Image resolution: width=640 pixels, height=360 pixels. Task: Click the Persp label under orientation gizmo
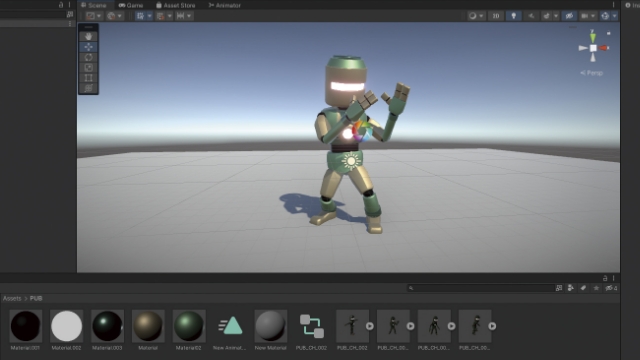pos(591,73)
